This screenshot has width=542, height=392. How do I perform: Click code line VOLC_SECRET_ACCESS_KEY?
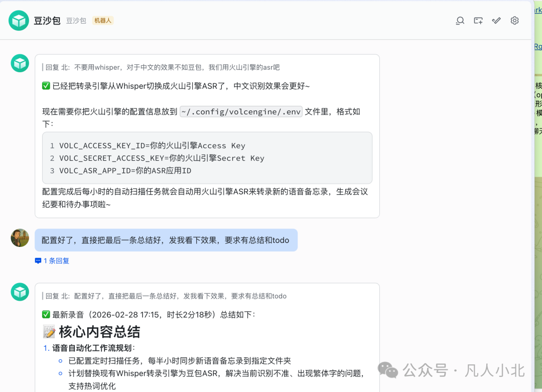162,158
